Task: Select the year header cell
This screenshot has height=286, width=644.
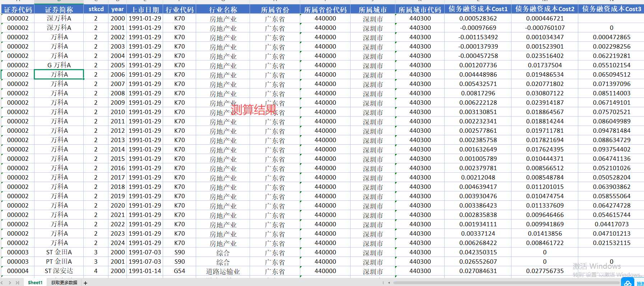Action: tap(117, 9)
